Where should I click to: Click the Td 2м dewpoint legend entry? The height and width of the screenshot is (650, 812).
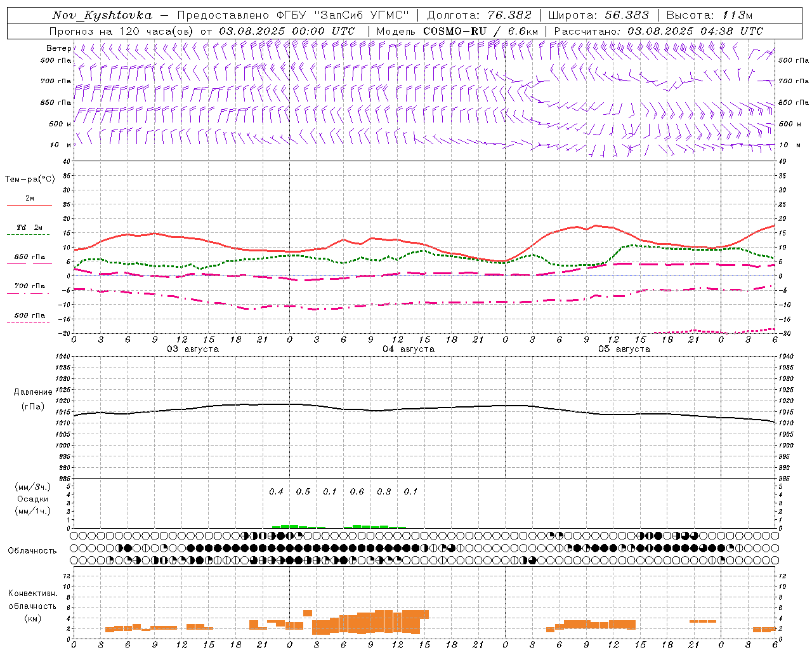point(30,227)
